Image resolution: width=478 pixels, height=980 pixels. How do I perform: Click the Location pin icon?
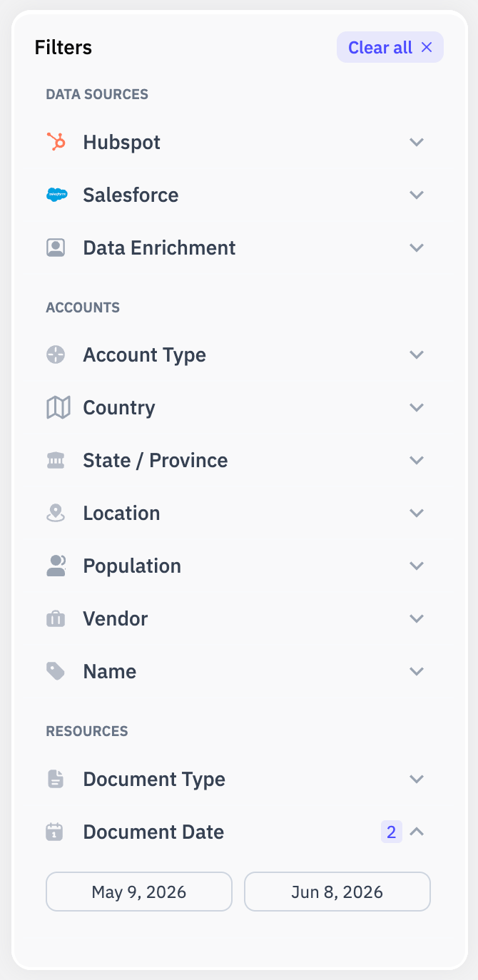coord(56,513)
